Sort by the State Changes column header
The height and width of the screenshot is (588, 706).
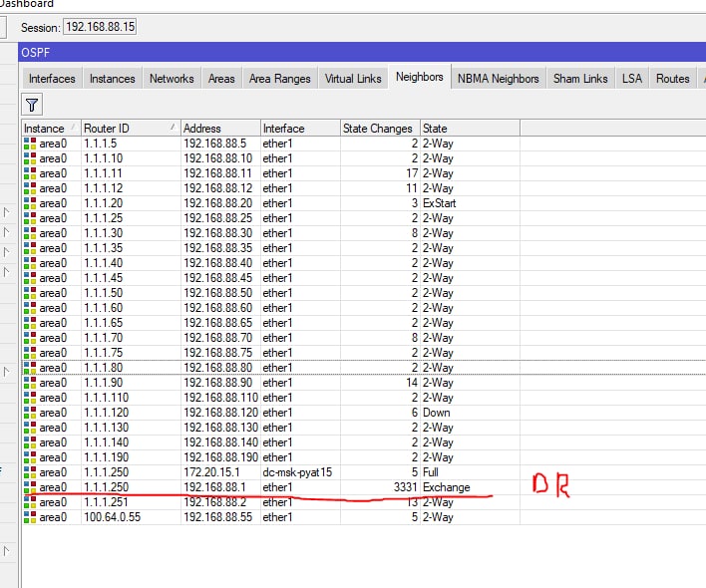[x=380, y=129]
